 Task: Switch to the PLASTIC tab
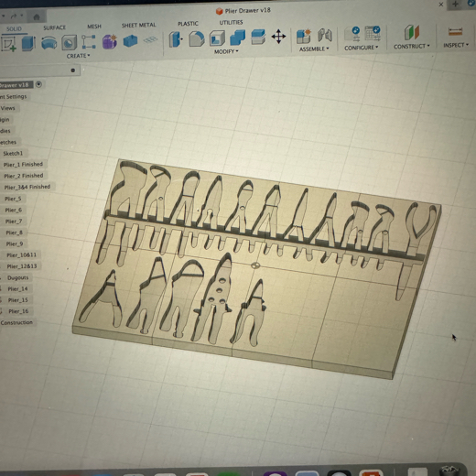coord(188,24)
